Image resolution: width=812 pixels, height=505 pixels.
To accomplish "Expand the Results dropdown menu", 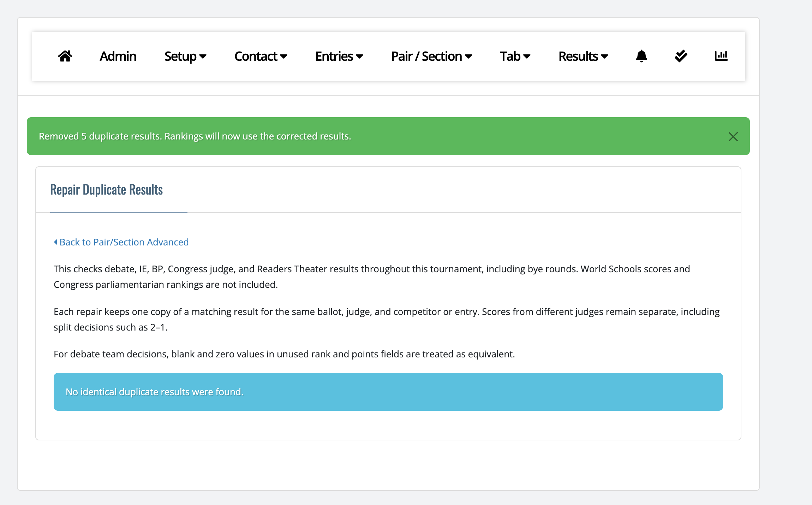I will [583, 56].
